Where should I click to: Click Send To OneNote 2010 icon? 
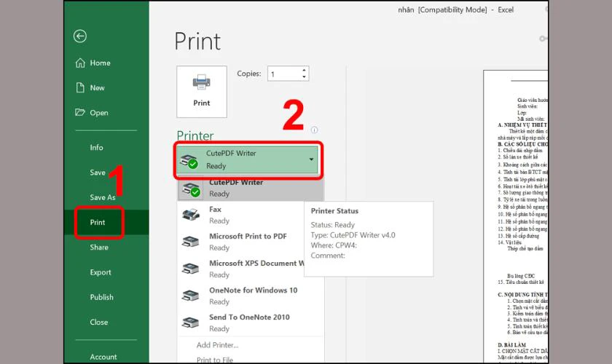coord(190,323)
